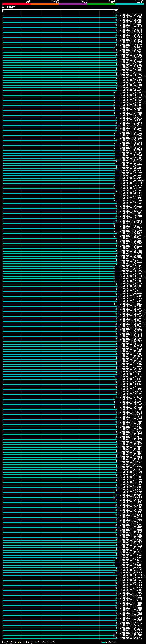The width and height of the screenshot is (146, 644).
Task: Select the UniRef100_C1DYQ7 entry
Action: point(131,67)
